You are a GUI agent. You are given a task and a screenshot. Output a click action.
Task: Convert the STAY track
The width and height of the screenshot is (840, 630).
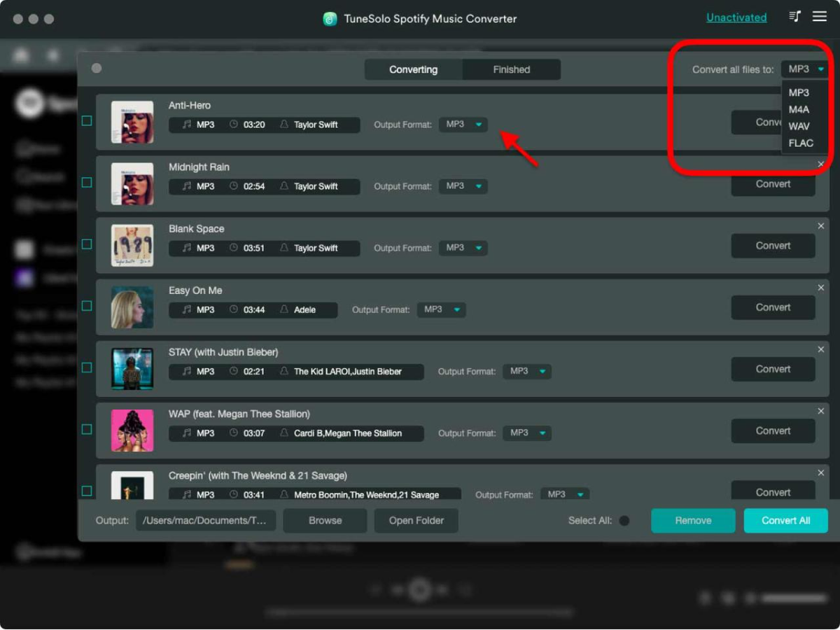pos(773,369)
